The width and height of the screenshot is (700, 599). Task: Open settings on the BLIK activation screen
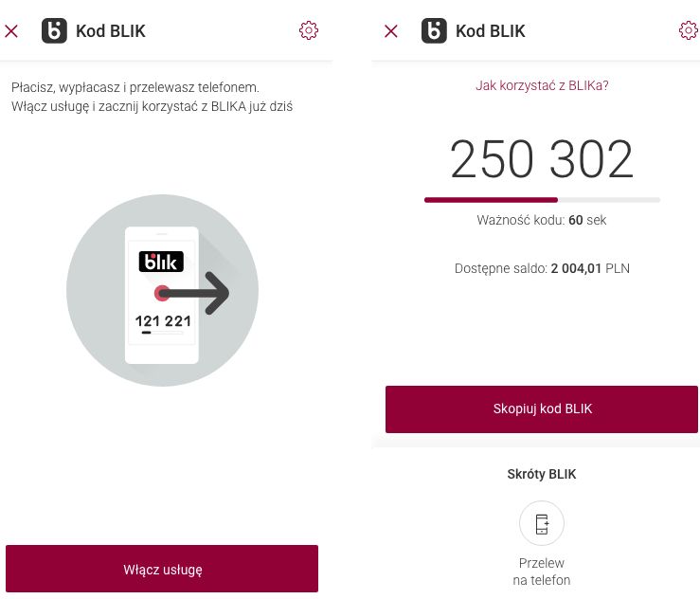(x=308, y=30)
